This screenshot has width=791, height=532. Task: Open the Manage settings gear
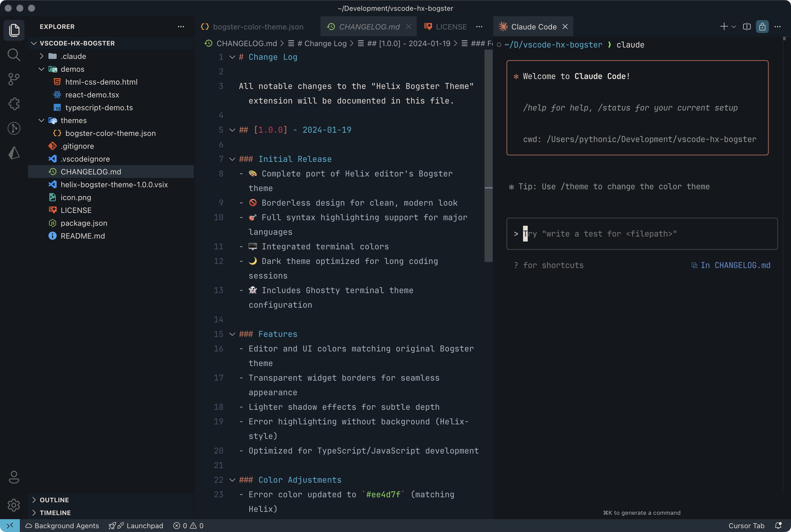click(x=14, y=505)
